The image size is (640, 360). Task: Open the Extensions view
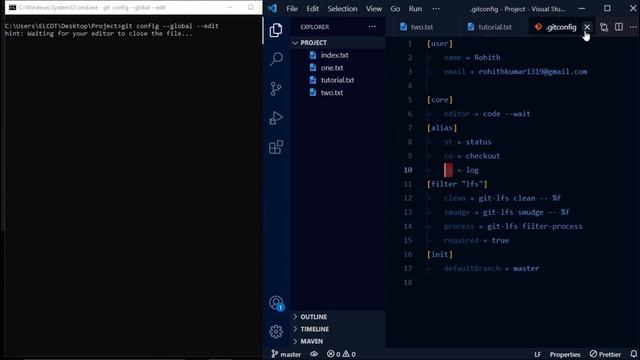click(276, 147)
